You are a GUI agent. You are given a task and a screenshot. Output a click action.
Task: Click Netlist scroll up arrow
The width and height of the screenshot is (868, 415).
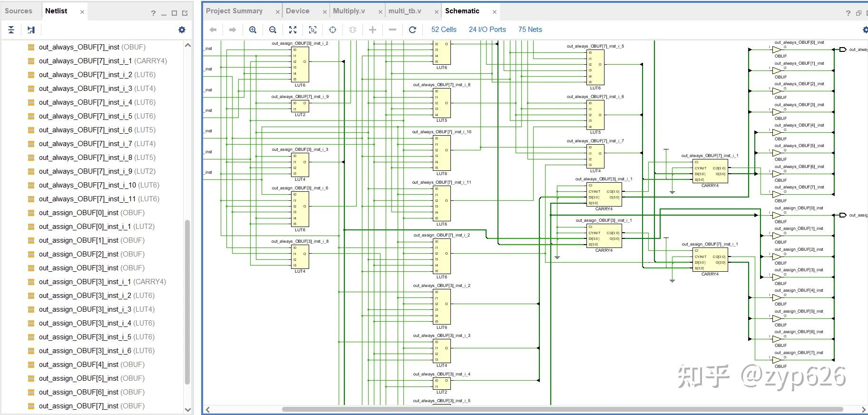pyautogui.click(x=187, y=45)
